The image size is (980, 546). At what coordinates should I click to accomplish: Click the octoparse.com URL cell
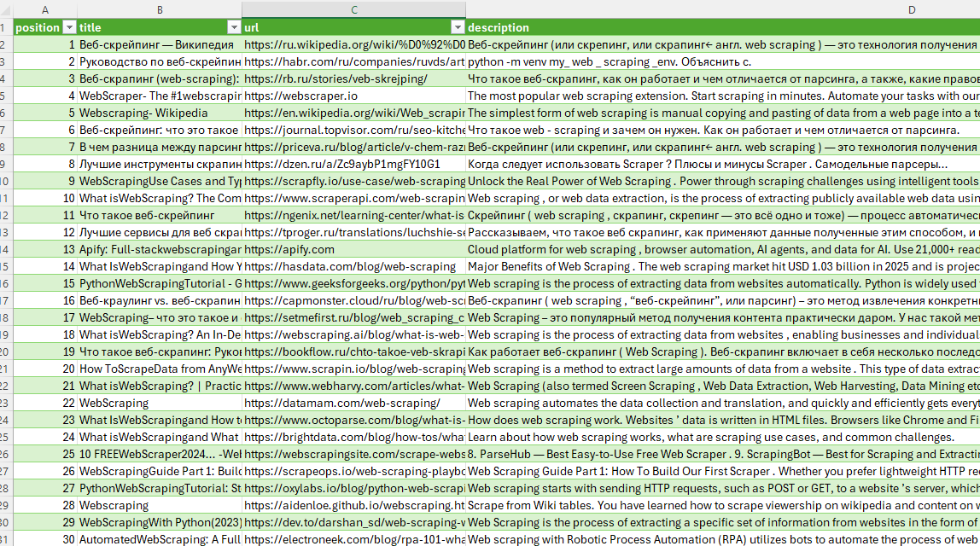353,421
